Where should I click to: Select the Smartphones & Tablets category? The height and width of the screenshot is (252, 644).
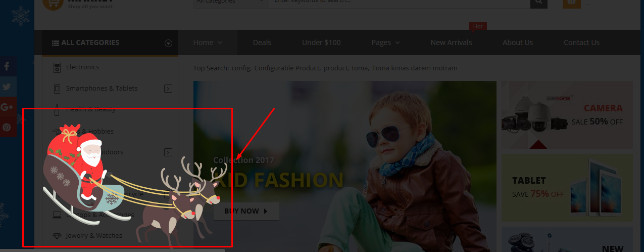pyautogui.click(x=102, y=89)
